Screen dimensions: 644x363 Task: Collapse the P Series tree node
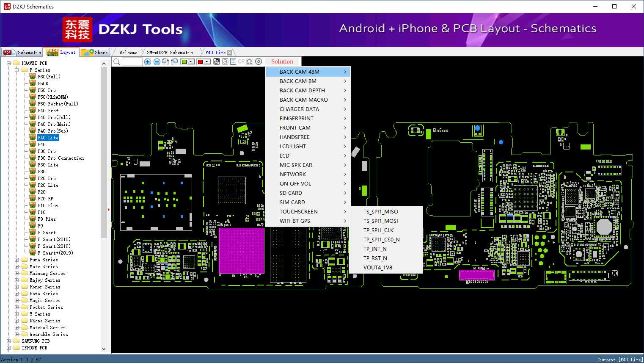[17, 70]
